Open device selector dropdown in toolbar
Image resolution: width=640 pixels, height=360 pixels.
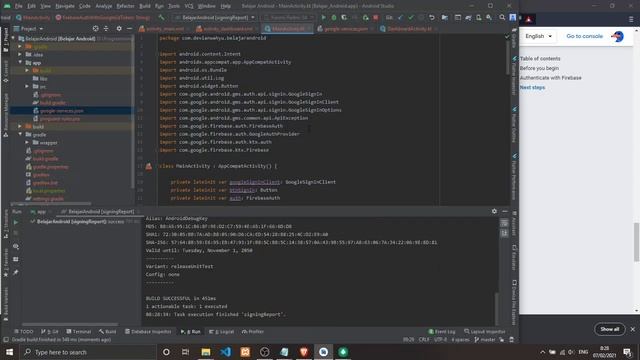point(288,18)
